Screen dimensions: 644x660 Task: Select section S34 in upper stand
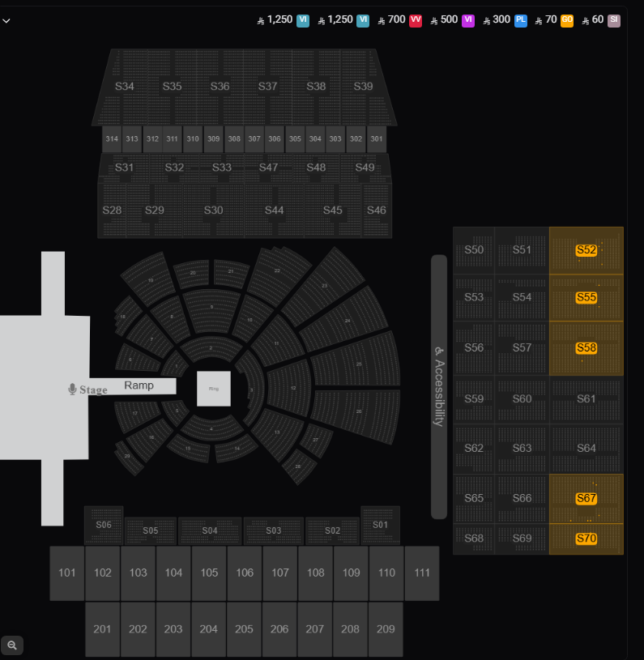124,87
